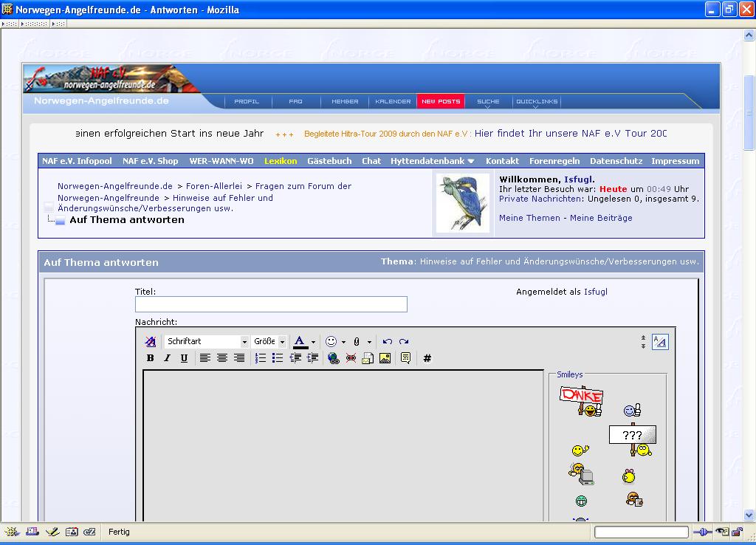Screen dimensions: 756x545
Task: Insert the DANKE sign smiley
Action: [x=582, y=400]
